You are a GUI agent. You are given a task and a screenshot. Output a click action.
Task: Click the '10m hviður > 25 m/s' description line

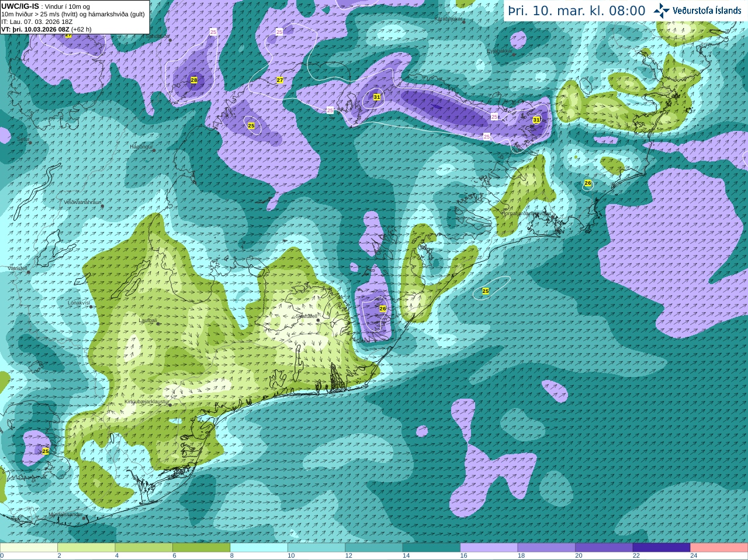click(72, 14)
